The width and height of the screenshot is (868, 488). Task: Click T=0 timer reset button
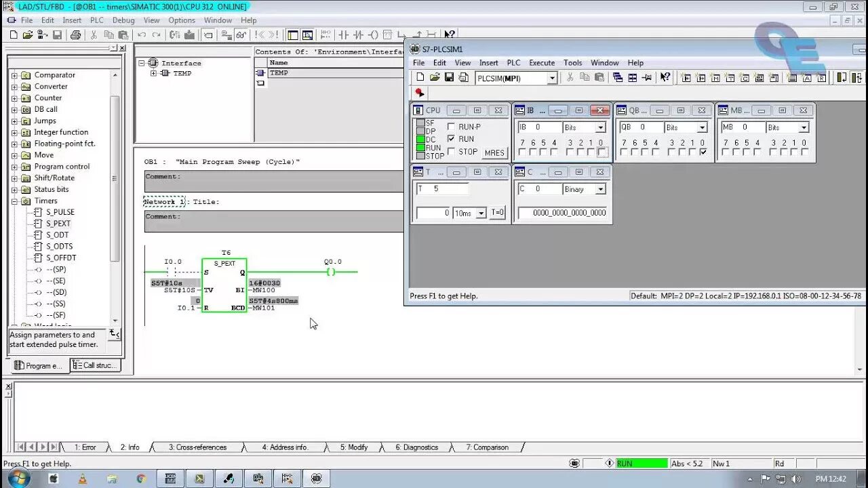pos(497,213)
